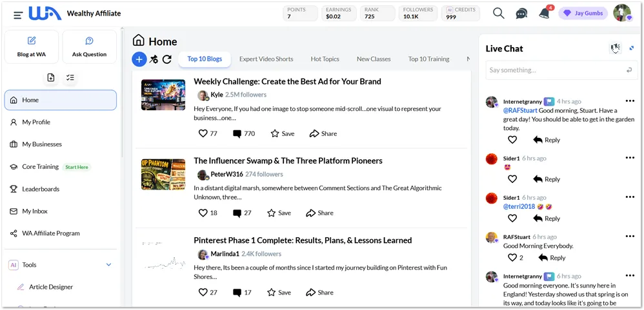Like The Influencer Swamp post
The width and height of the screenshot is (644, 310).
point(203,213)
